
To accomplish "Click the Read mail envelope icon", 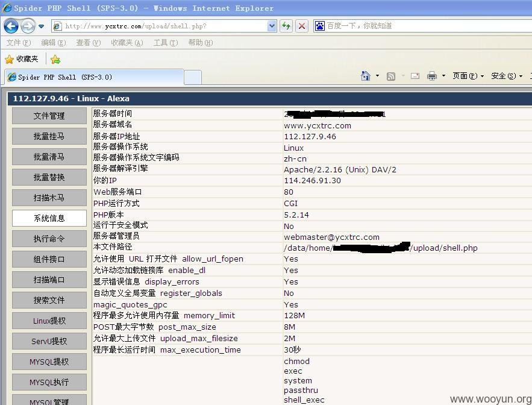I will coord(415,76).
